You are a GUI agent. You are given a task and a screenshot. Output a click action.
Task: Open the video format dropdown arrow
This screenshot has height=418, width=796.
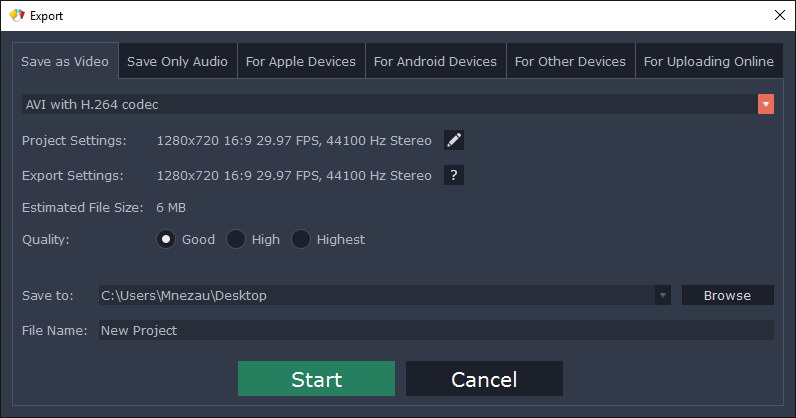click(x=766, y=104)
